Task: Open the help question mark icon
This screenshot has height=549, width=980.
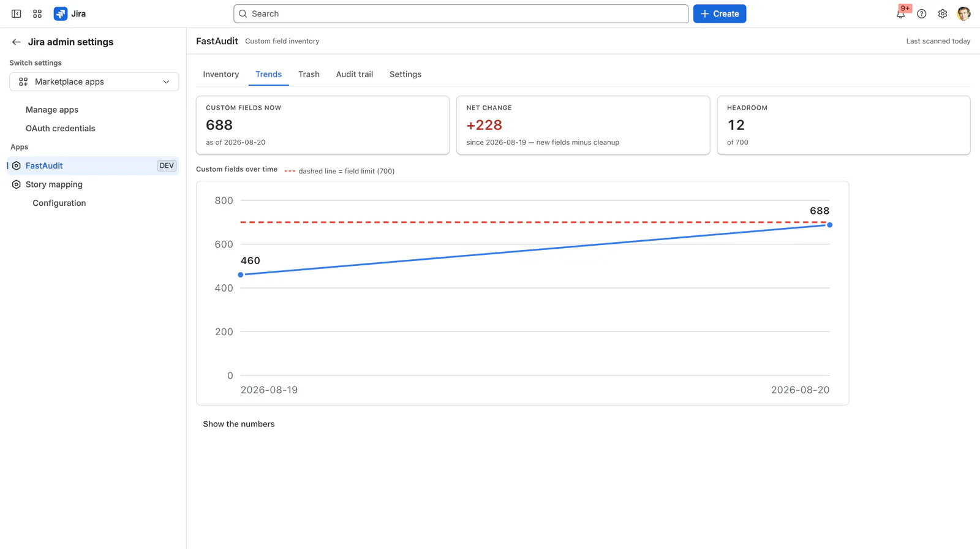Action: [x=922, y=14]
